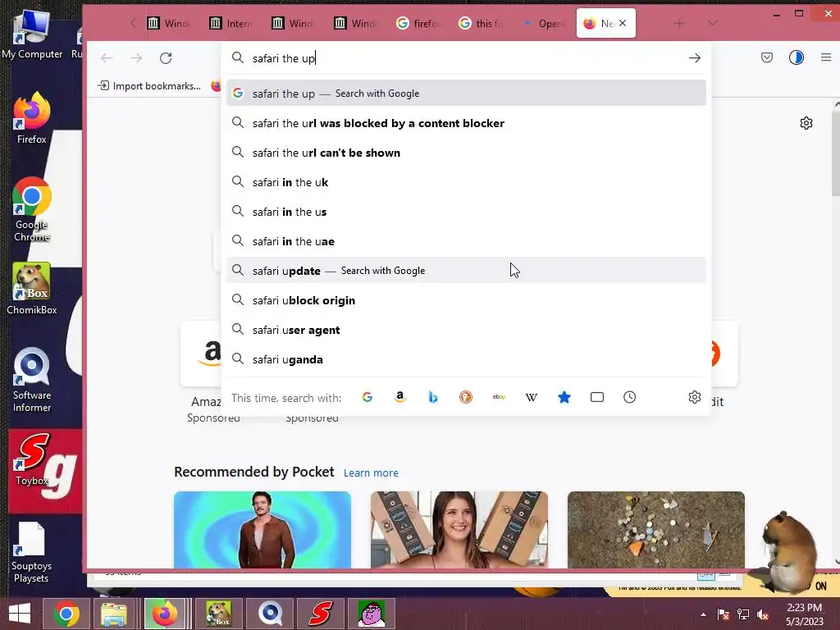The width and height of the screenshot is (840, 630).
Task: Open the Save to Pocket icon
Action: tap(767, 57)
